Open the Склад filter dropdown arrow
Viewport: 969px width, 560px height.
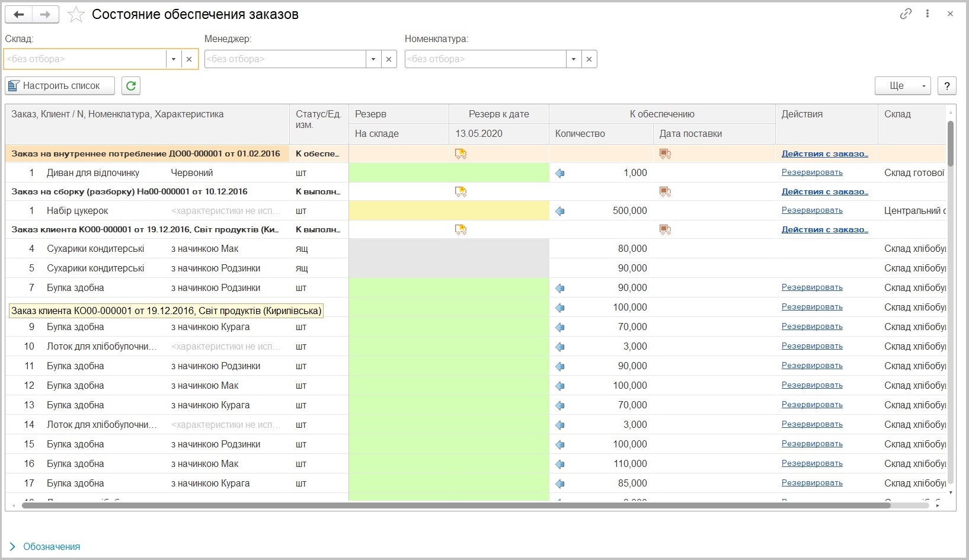coord(173,59)
